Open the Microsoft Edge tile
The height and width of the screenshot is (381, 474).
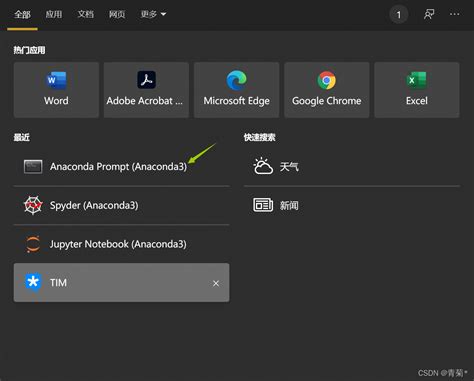[x=237, y=90]
